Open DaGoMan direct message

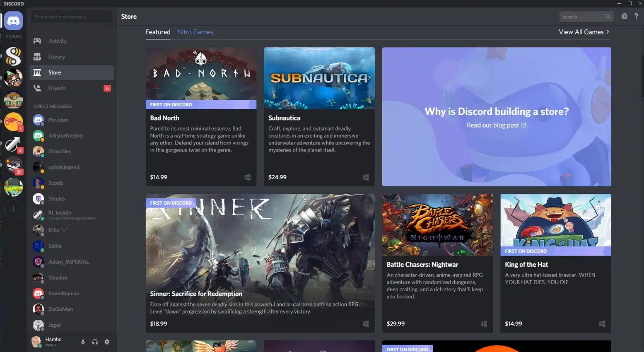[71, 309]
